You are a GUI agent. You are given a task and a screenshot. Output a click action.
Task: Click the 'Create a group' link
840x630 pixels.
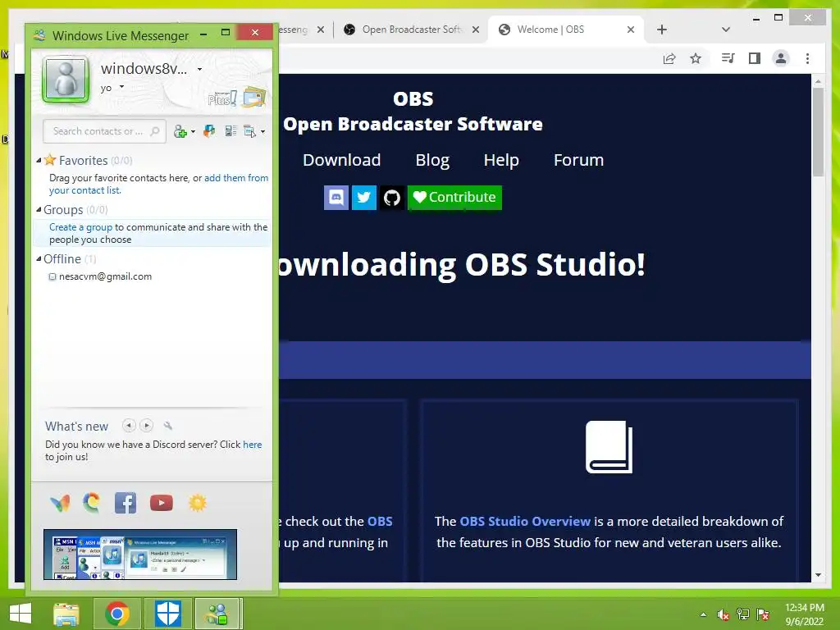[81, 227]
